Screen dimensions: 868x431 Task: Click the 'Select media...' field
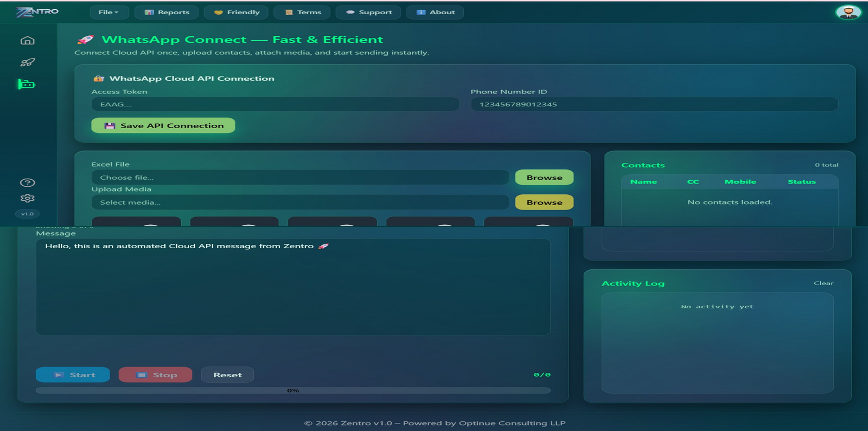tap(300, 202)
